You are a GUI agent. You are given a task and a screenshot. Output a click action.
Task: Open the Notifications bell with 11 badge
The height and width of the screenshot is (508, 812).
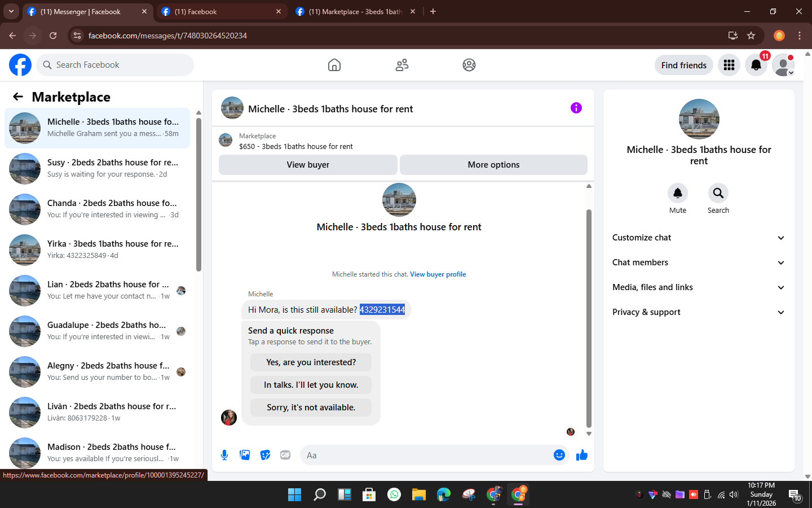756,65
